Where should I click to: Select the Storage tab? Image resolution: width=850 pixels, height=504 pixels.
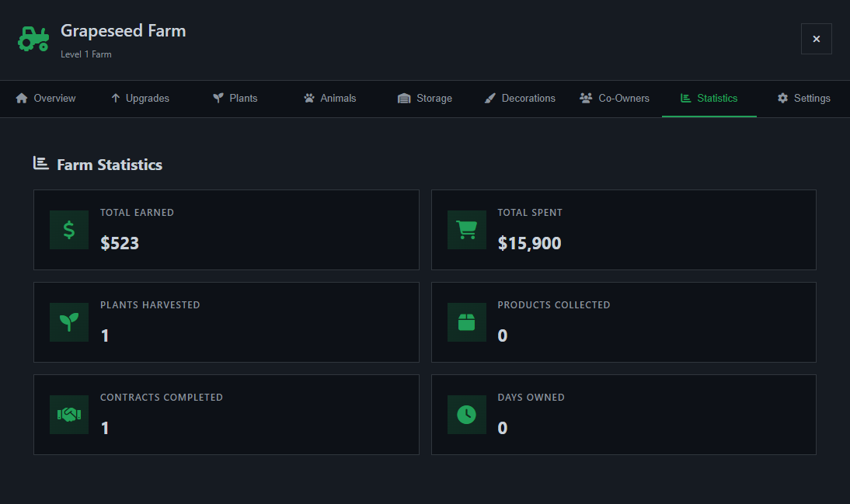425,99
